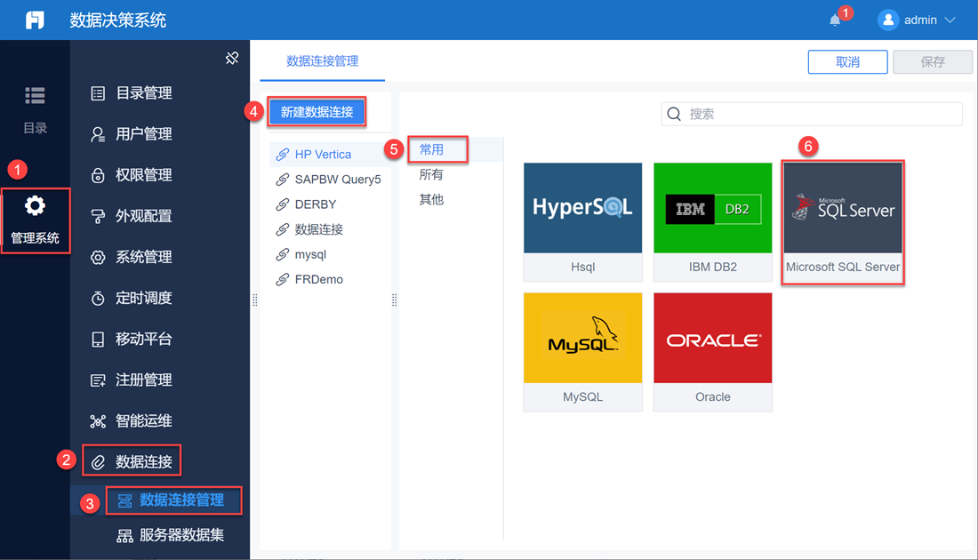Pick the Oracle database tile
Image resolution: width=978 pixels, height=560 pixels.
[713, 352]
